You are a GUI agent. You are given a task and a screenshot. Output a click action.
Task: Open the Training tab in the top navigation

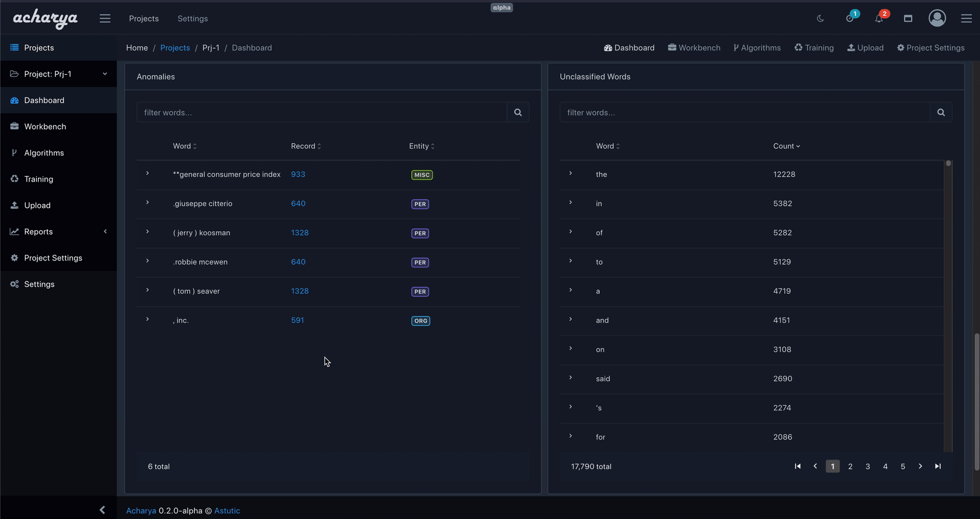814,48
